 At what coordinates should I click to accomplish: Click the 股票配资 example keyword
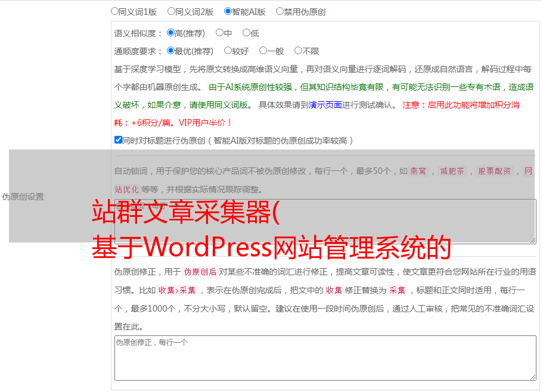(x=495, y=171)
